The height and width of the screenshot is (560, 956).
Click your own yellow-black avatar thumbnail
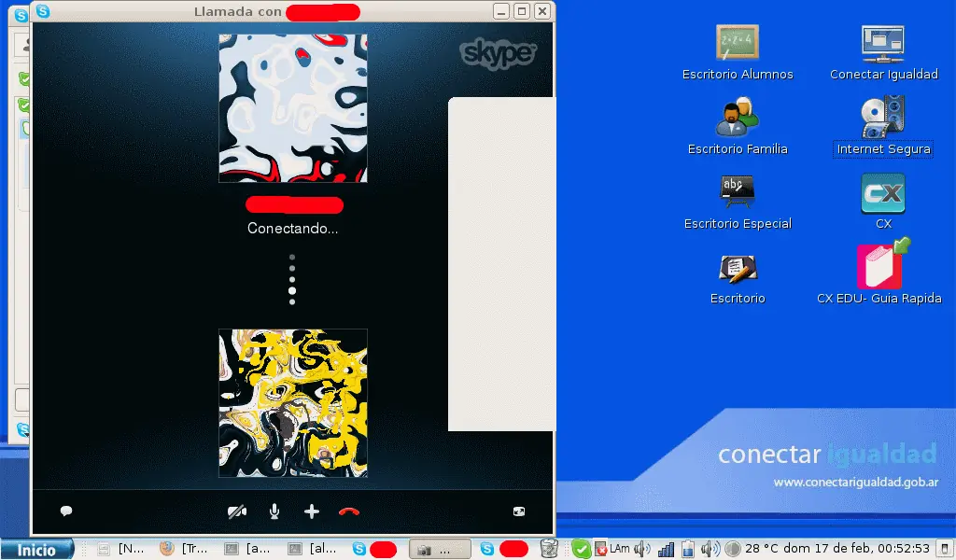coord(293,403)
